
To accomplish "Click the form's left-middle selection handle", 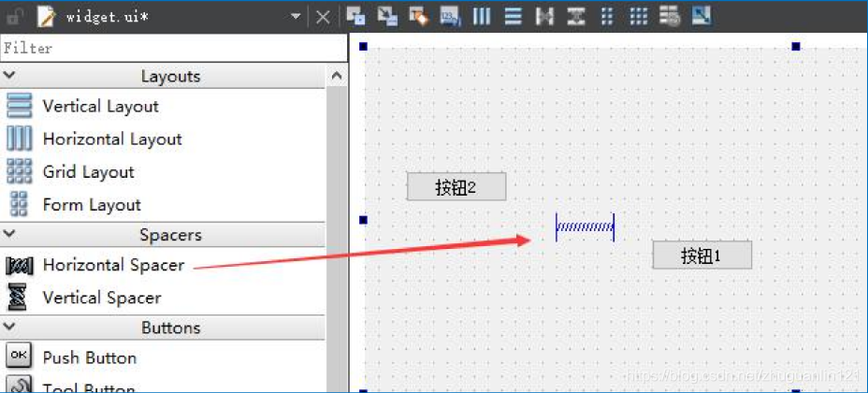I will pyautogui.click(x=363, y=220).
